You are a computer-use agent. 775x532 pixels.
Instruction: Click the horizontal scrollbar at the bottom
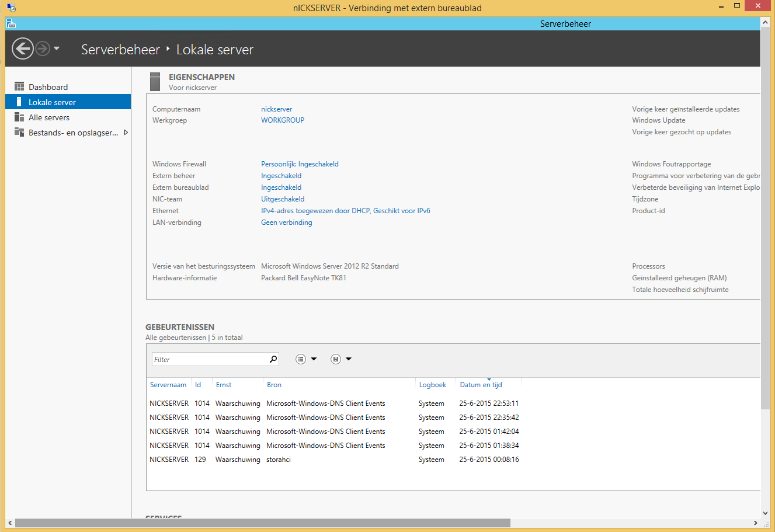263,523
